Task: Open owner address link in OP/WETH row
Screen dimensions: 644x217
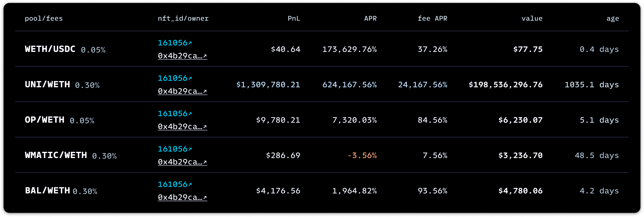Action: pyautogui.click(x=182, y=127)
